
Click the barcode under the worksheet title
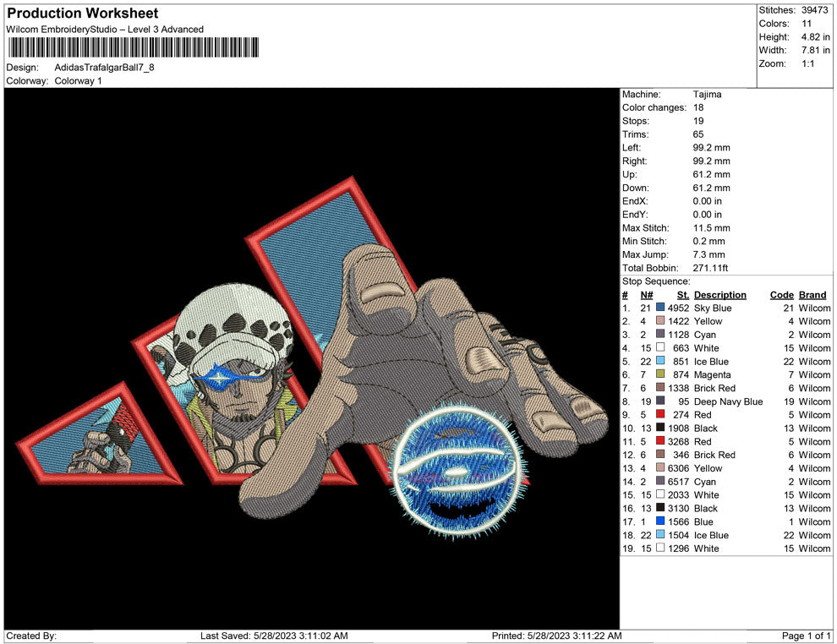133,47
